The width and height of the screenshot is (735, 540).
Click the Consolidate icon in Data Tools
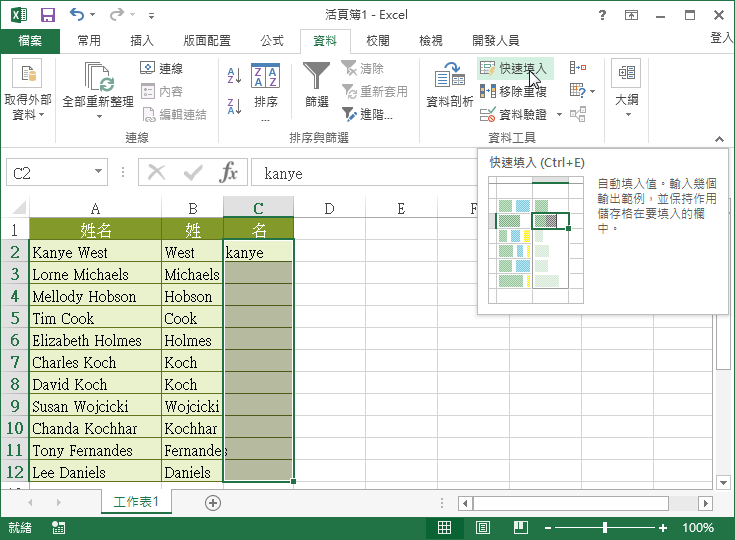[578, 68]
